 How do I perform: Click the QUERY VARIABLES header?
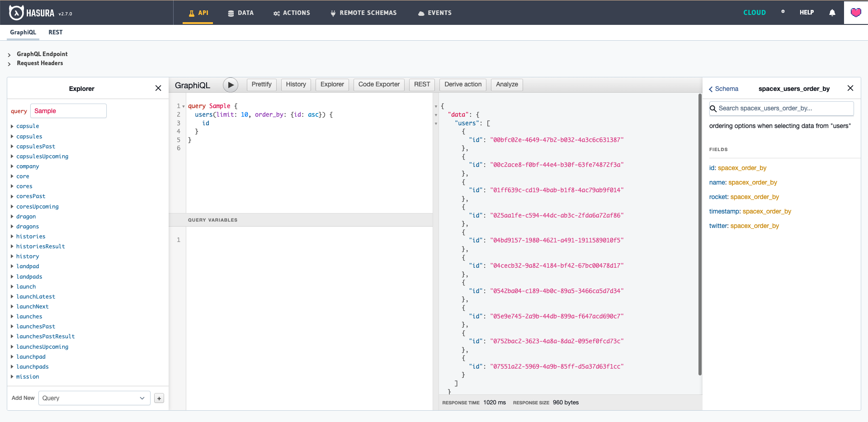click(301, 220)
